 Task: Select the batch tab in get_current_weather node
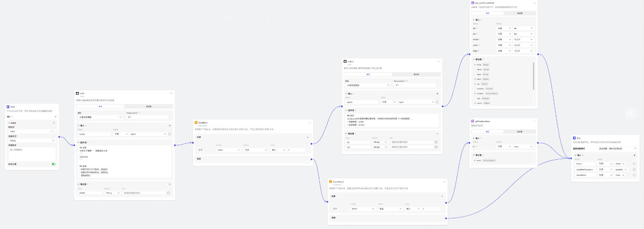coord(520,13)
